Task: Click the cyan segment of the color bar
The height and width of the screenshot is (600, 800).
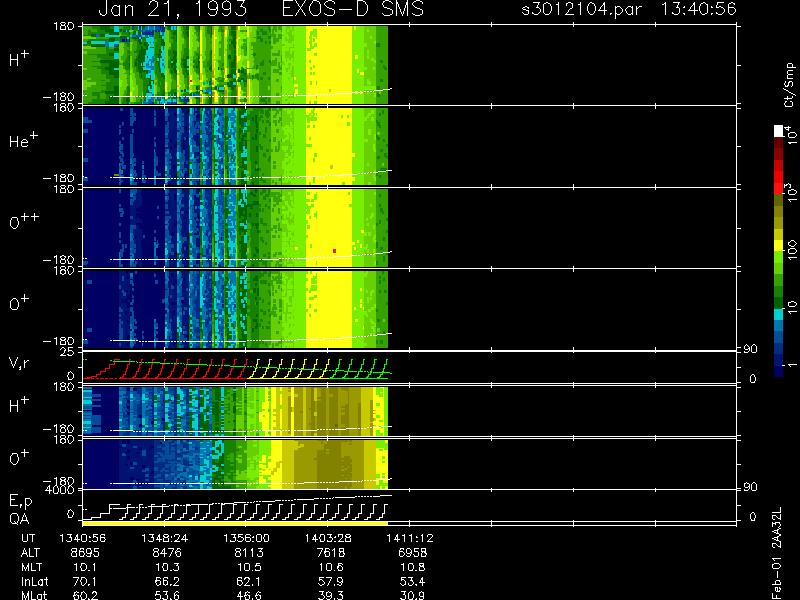Action: (779, 315)
